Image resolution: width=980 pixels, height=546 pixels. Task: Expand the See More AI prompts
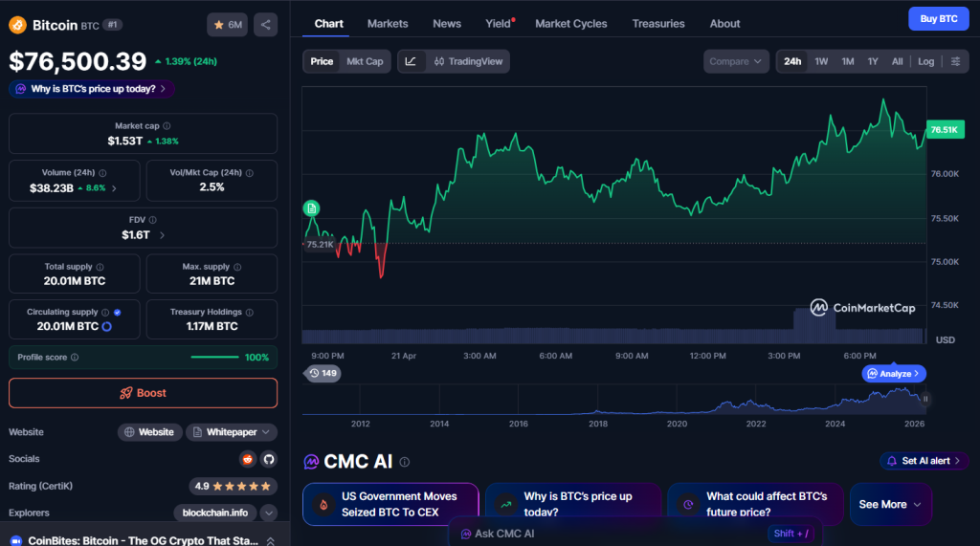point(890,504)
